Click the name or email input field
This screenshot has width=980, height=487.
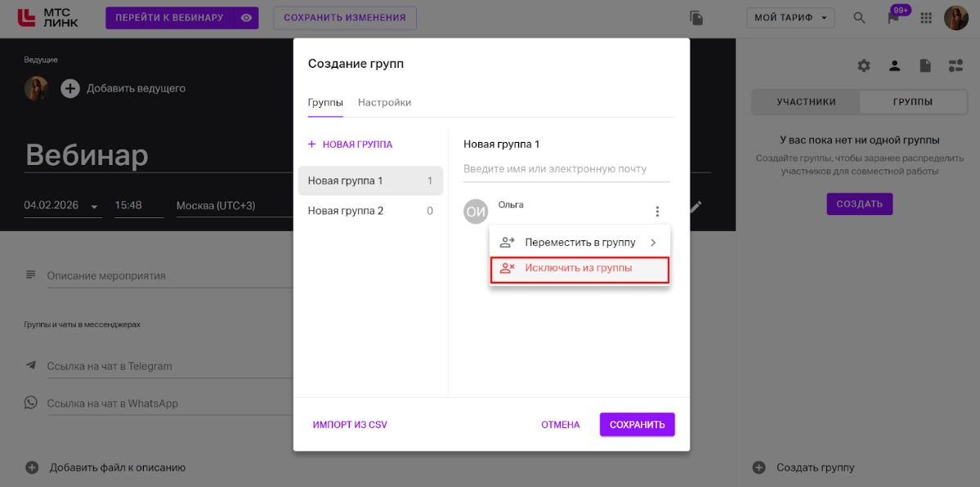click(566, 169)
